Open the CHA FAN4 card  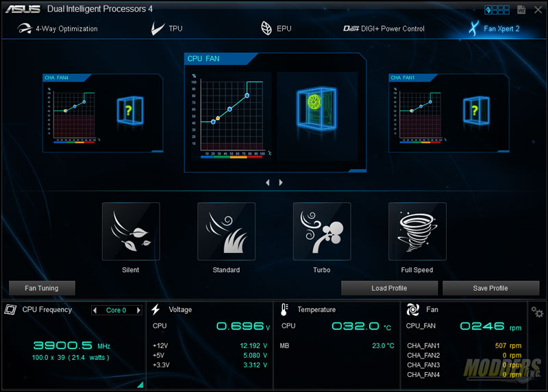(103, 113)
